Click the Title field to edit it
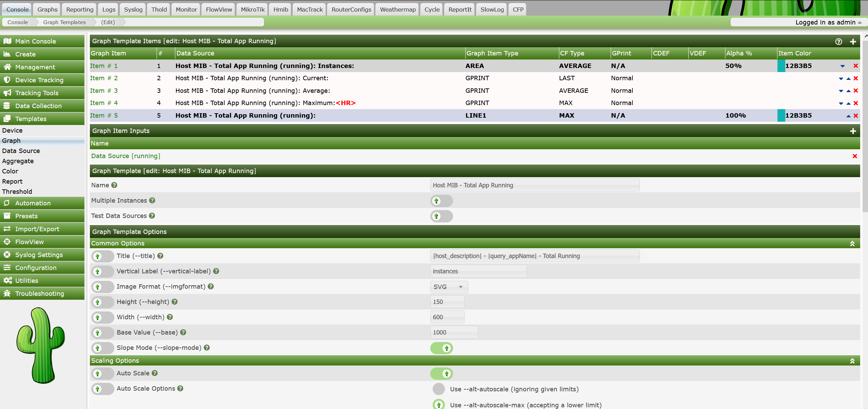This screenshot has height=409, width=868. point(534,256)
